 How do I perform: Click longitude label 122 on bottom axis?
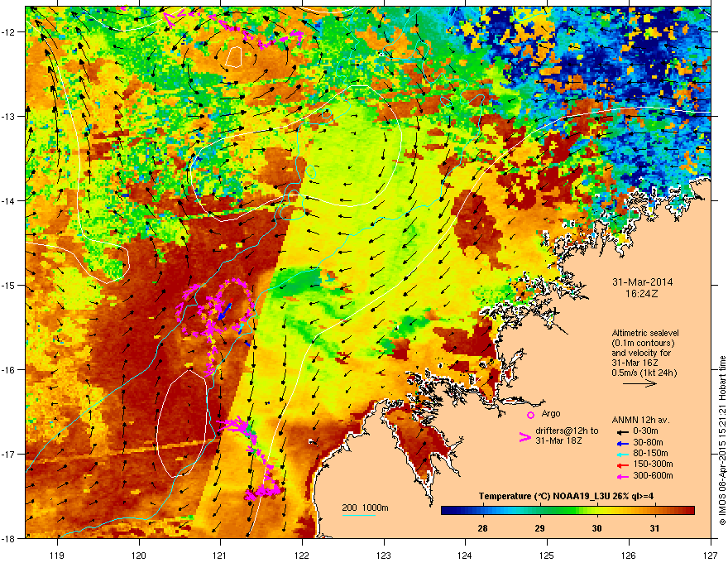coord(302,555)
